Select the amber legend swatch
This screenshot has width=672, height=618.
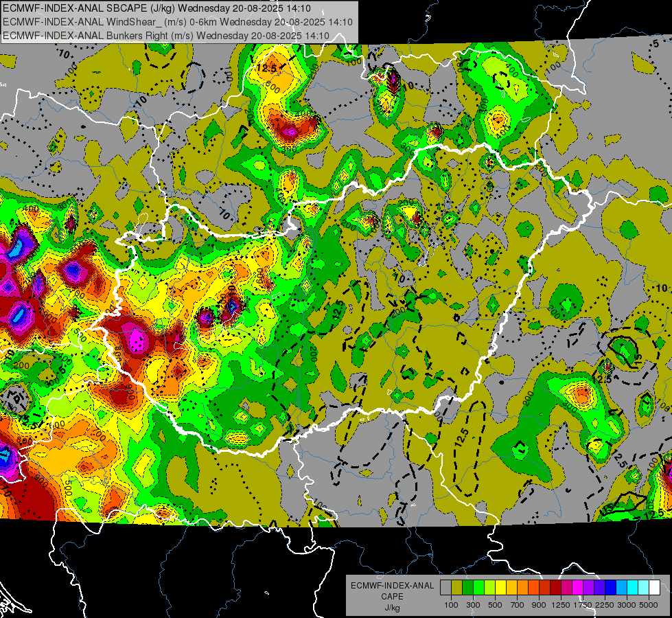point(511,587)
